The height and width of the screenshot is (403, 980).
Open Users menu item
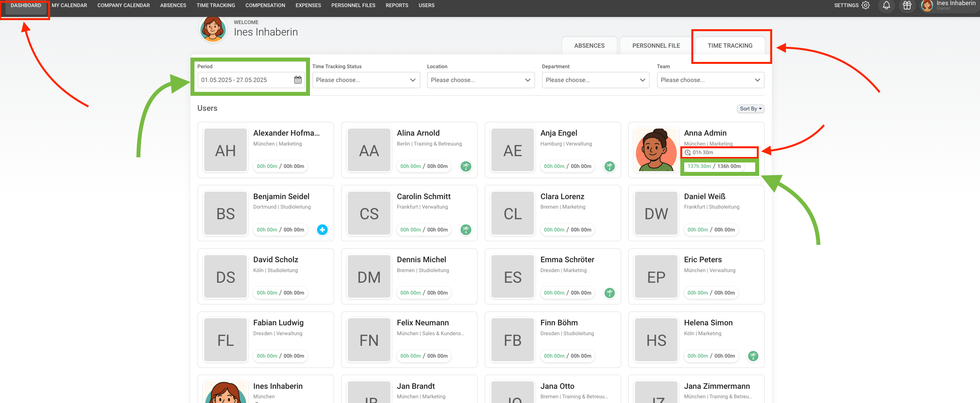[x=426, y=6]
